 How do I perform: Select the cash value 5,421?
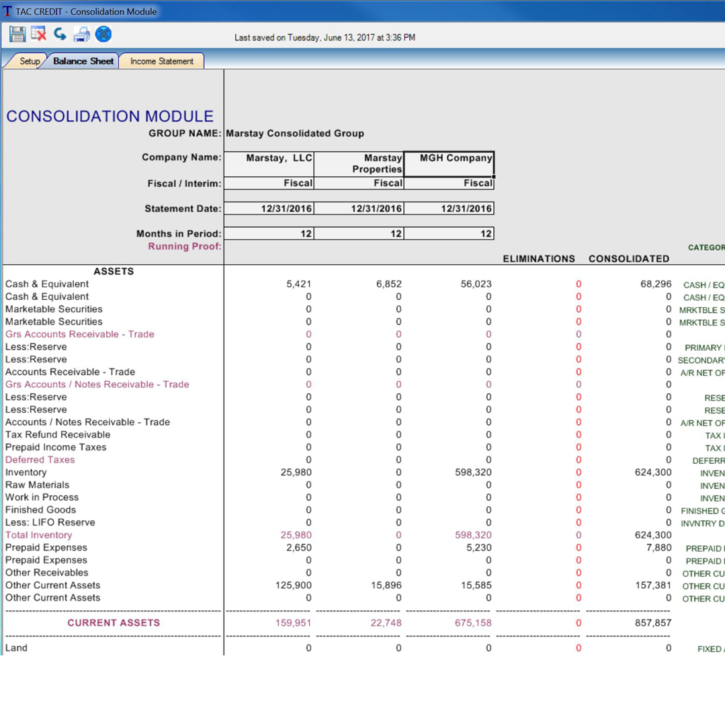coord(298,284)
